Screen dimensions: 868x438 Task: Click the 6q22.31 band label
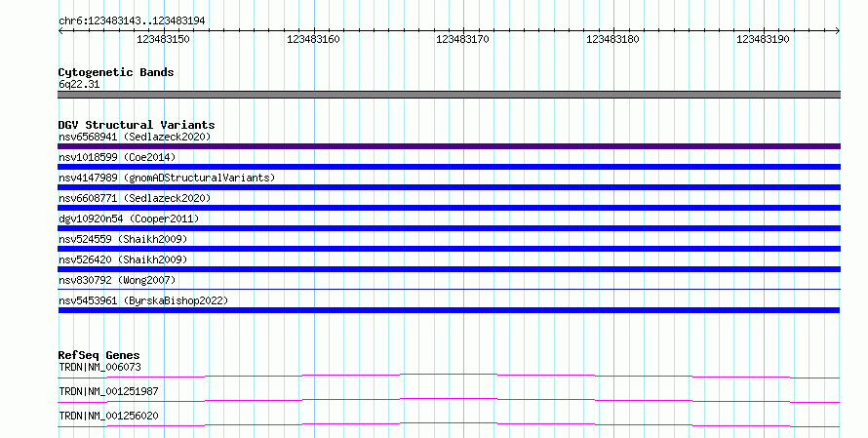pos(79,84)
